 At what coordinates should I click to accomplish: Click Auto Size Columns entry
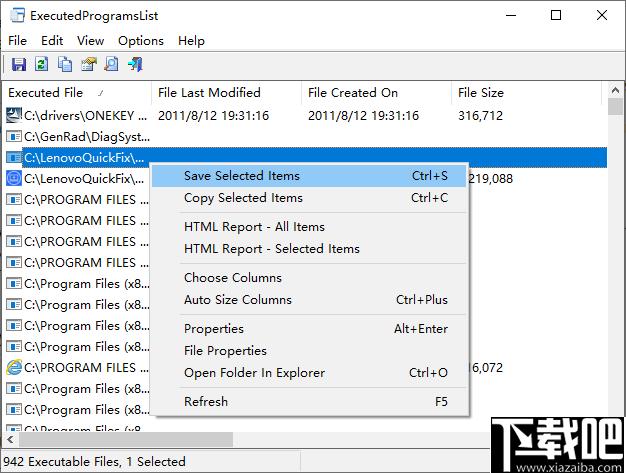click(x=309, y=300)
